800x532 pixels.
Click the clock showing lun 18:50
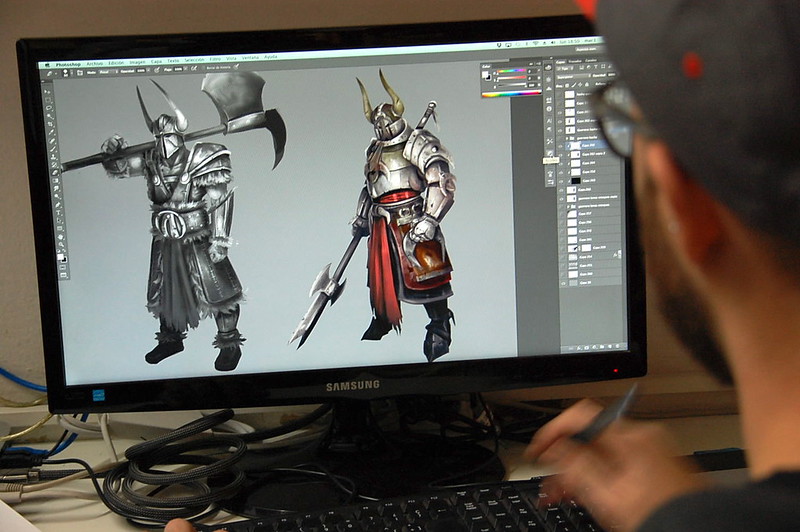click(x=569, y=41)
